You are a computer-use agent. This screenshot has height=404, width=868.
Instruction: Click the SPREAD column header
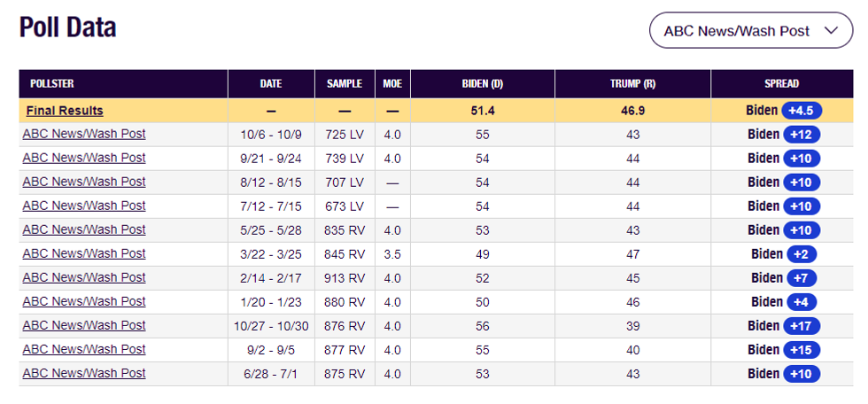[782, 84]
